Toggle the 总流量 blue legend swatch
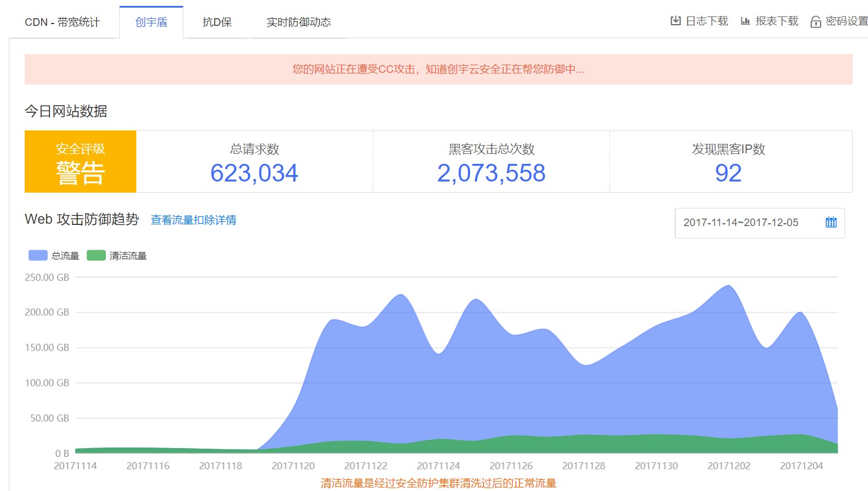 click(38, 255)
